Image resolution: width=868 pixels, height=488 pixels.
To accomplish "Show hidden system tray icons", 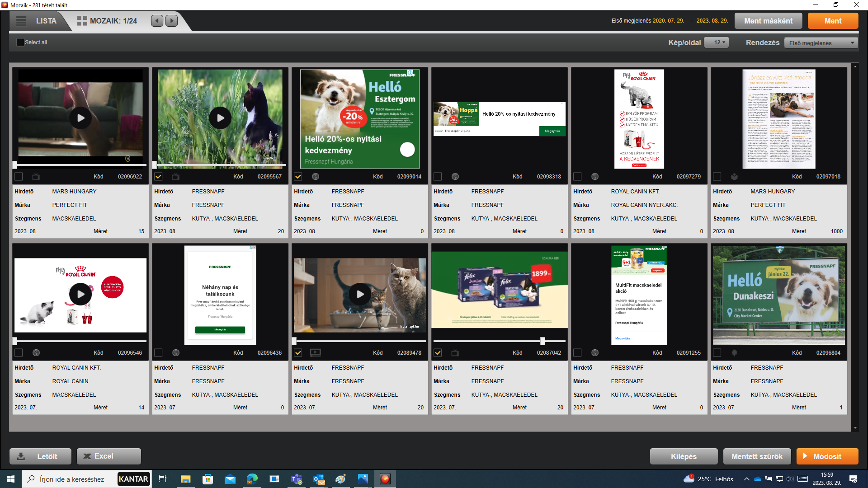I will click(x=746, y=479).
